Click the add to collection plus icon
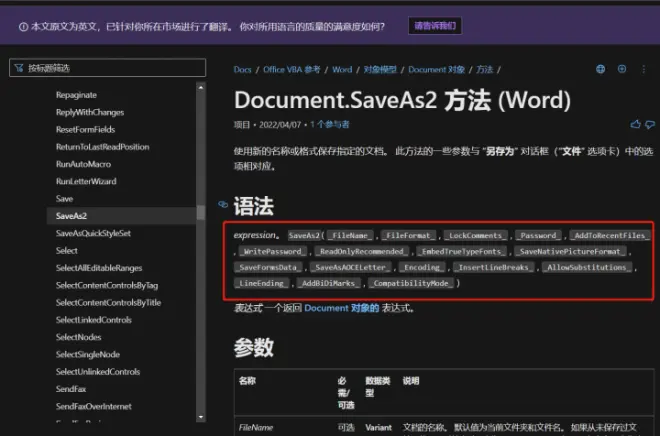Image resolution: width=660 pixels, height=436 pixels. pos(622,69)
